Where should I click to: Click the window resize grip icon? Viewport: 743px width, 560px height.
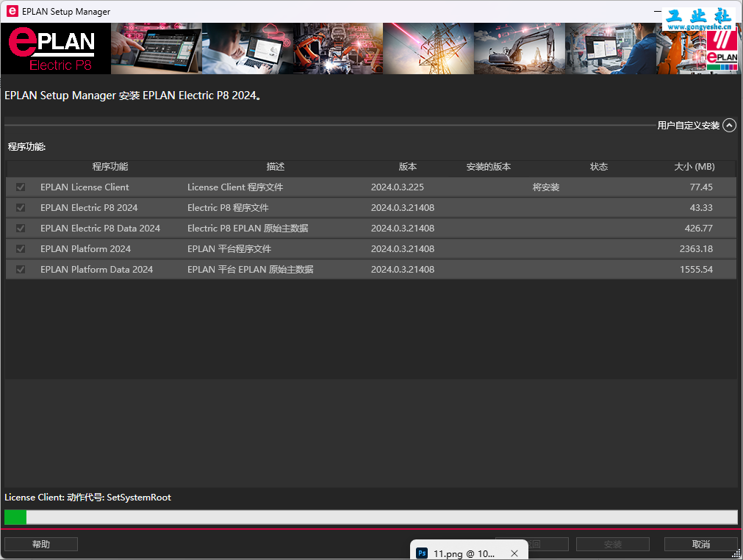[736, 553]
